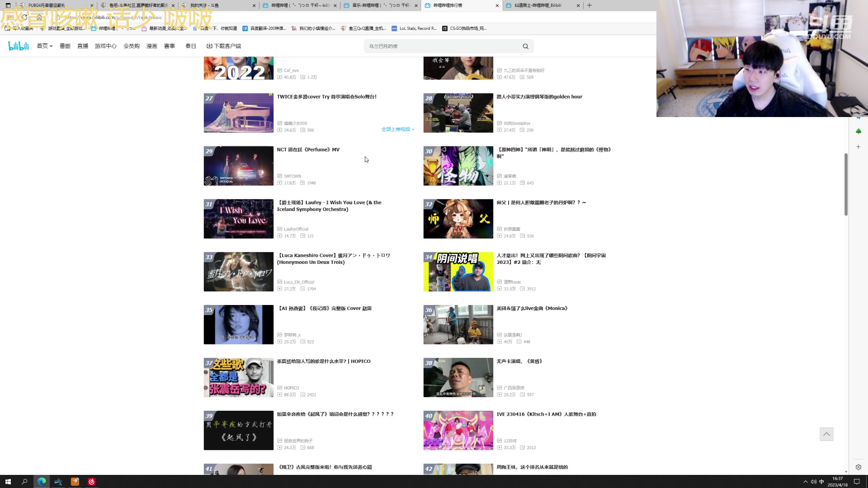868x488 pixels.
Task: Open a new browser tab
Action: 590,5
